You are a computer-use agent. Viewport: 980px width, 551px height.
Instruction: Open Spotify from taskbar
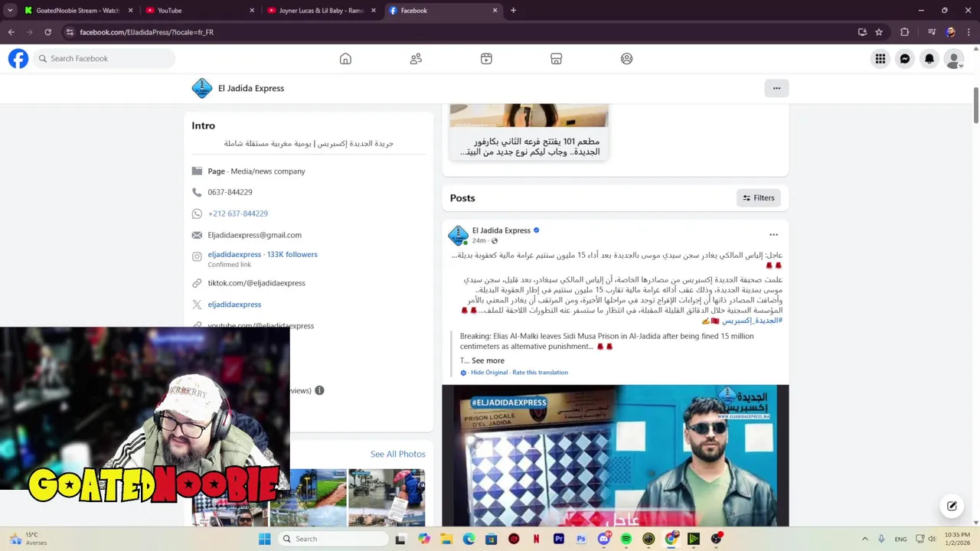[x=626, y=539]
